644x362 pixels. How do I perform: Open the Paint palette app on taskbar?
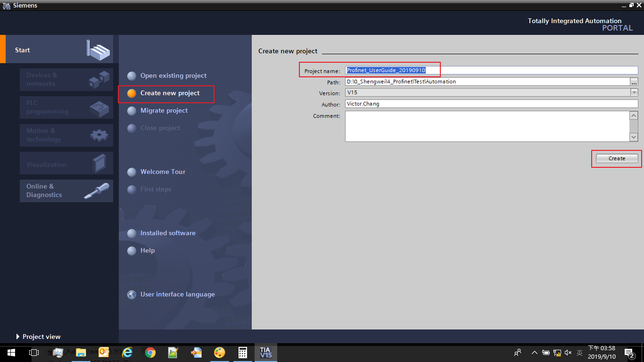click(220, 353)
